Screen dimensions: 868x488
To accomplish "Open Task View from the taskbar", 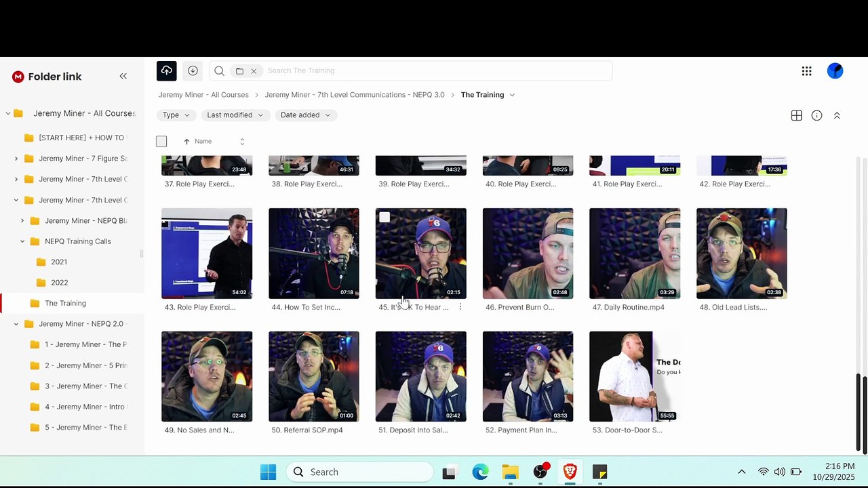I will pos(449,472).
